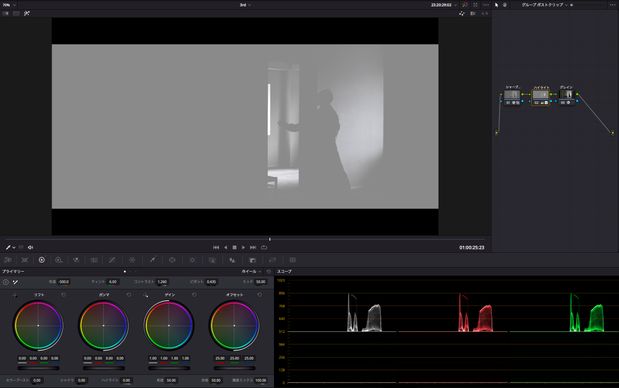
Task: Open the Key palette
Action: (253, 260)
